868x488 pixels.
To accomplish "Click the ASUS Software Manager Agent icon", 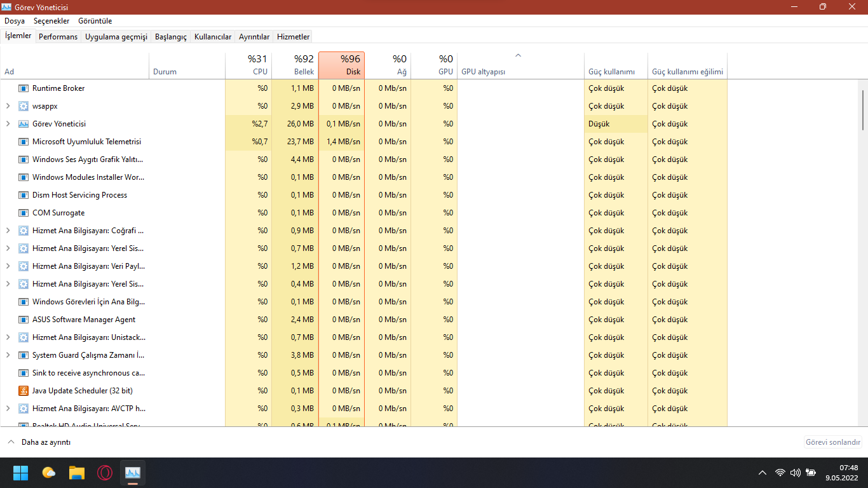I will [x=24, y=320].
